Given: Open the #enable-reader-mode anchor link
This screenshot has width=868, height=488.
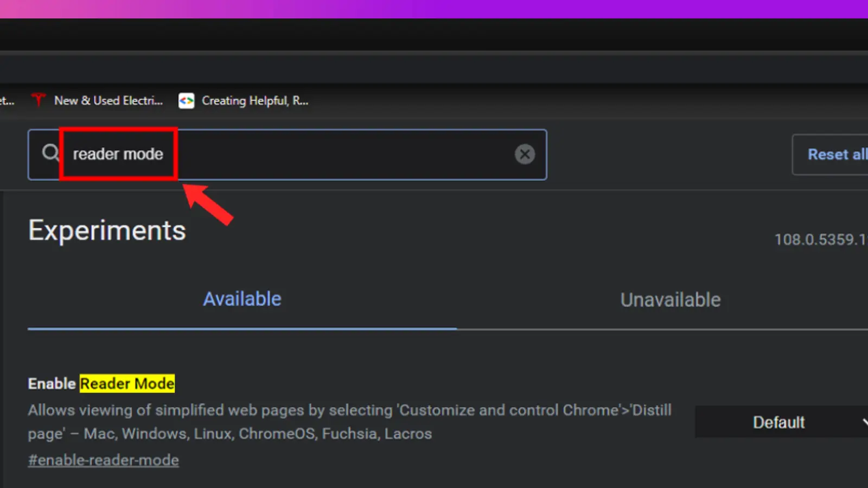Looking at the screenshot, I should 104,460.
